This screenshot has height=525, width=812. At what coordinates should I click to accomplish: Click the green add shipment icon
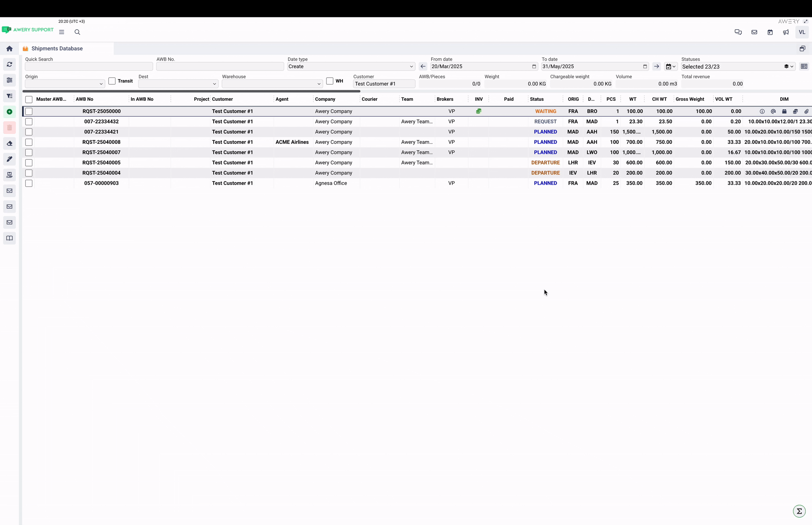10,112
